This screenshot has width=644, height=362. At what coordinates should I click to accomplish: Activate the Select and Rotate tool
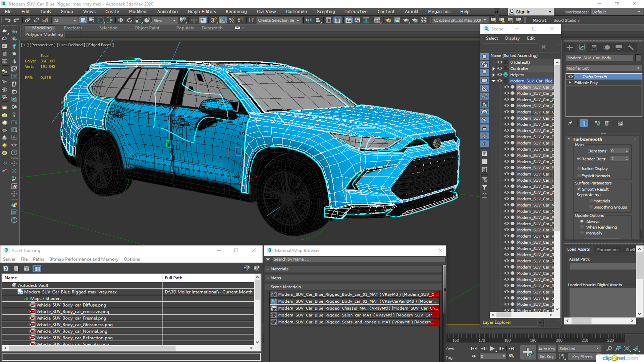[x=129, y=20]
